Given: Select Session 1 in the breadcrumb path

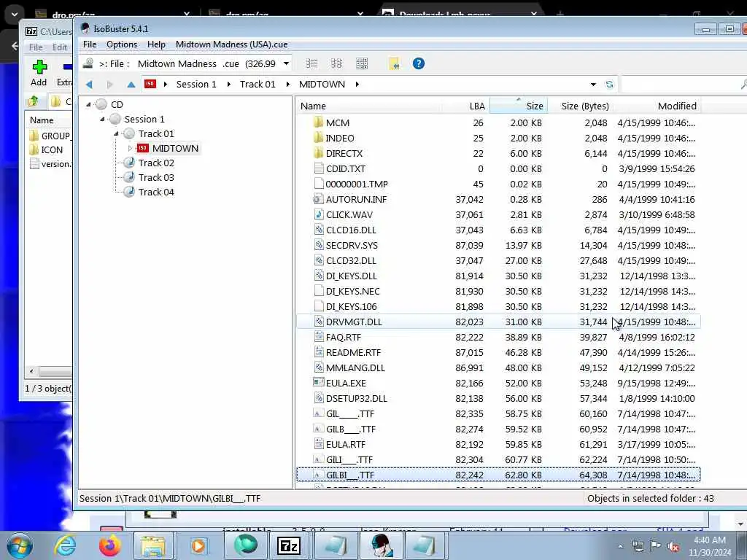Looking at the screenshot, I should click(196, 85).
